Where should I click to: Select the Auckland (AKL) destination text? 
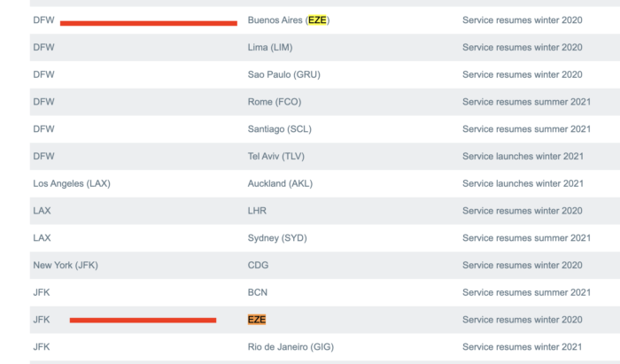coord(280,183)
